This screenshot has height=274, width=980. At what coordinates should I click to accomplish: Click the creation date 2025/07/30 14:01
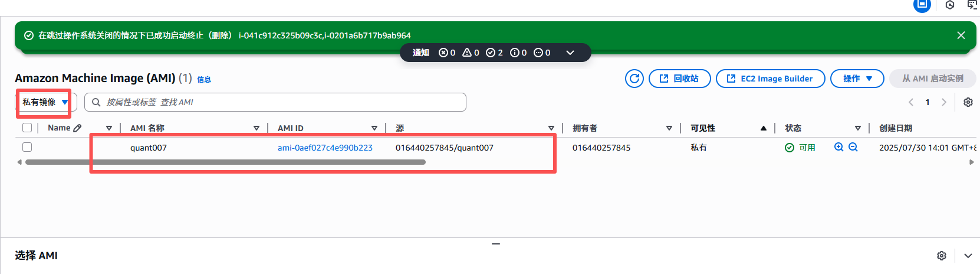click(x=928, y=148)
